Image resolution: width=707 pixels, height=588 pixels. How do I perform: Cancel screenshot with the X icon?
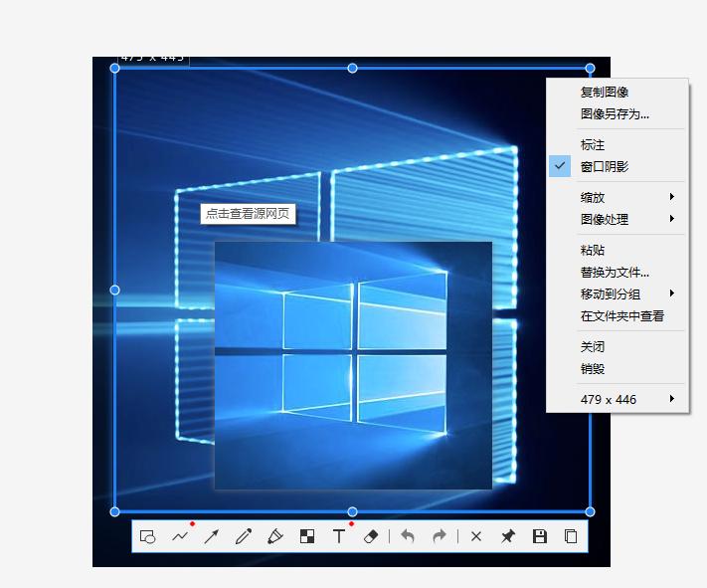[x=476, y=536]
